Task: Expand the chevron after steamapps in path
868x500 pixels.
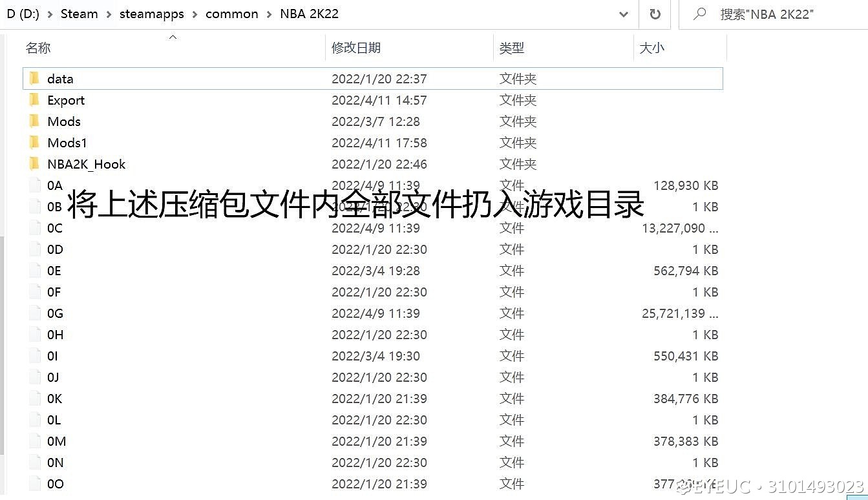Action: coord(195,14)
